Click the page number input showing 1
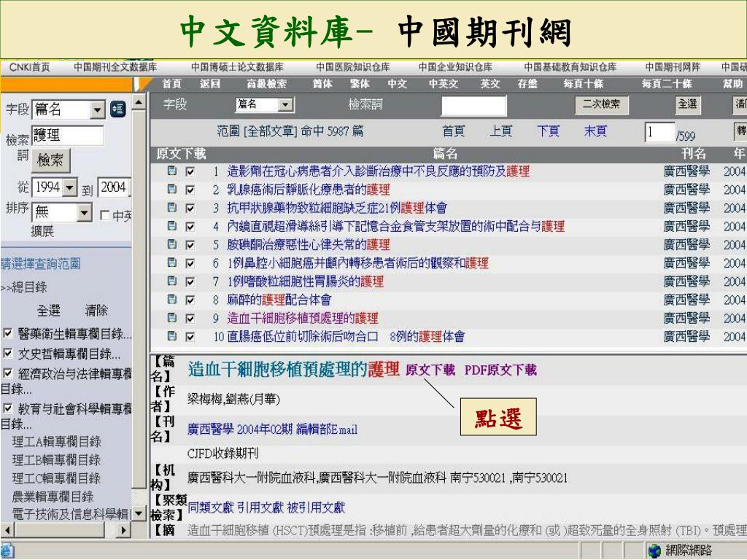 coord(659,132)
